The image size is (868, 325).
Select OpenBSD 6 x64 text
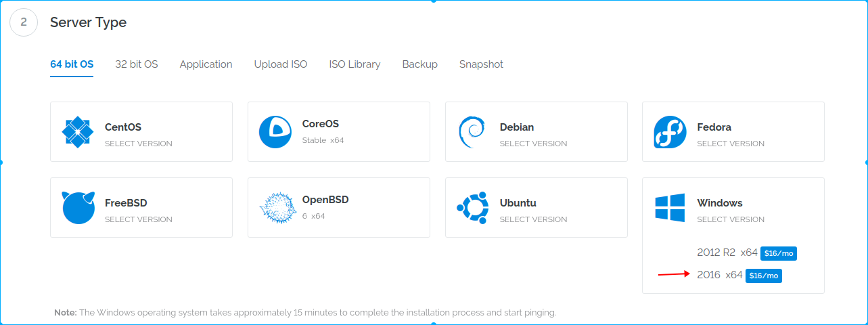click(314, 216)
